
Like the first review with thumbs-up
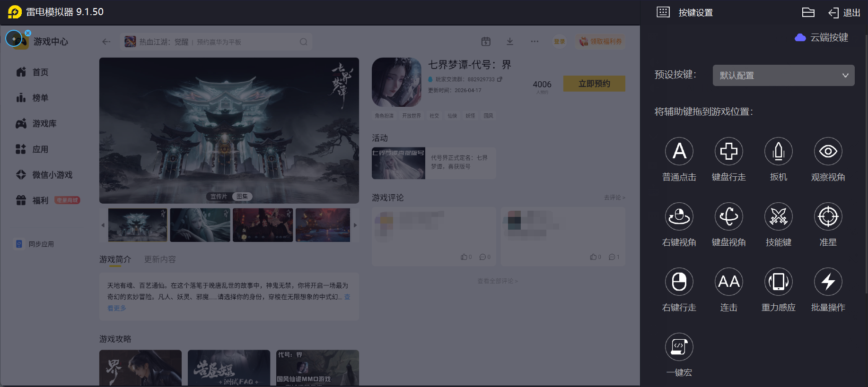(466, 257)
